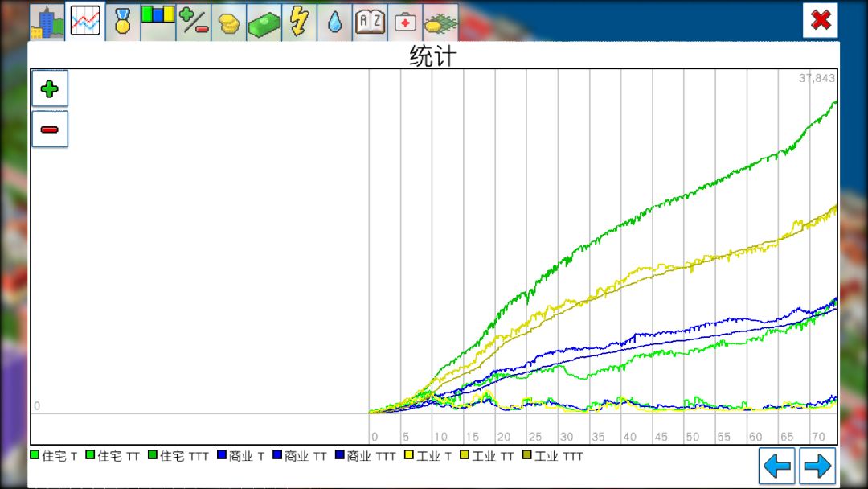Open the plus/minus balance tab
Image resolution: width=868 pixels, height=489 pixels.
[x=193, y=23]
